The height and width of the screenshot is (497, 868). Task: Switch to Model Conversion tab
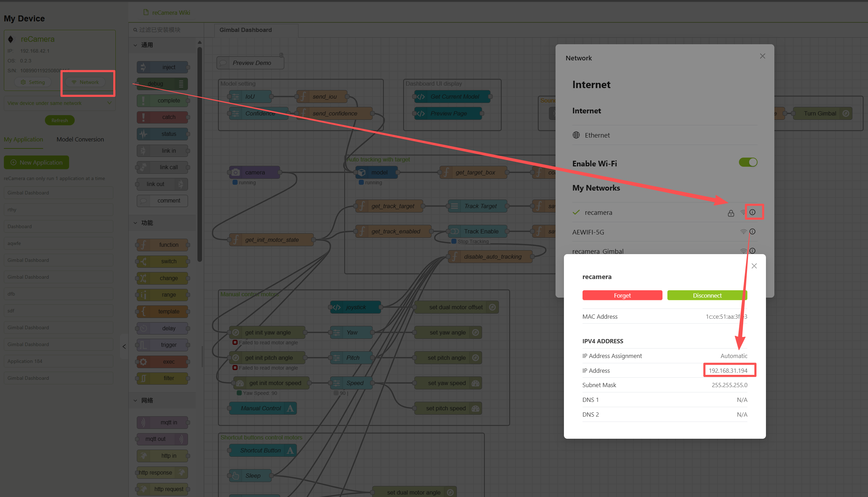[80, 139]
